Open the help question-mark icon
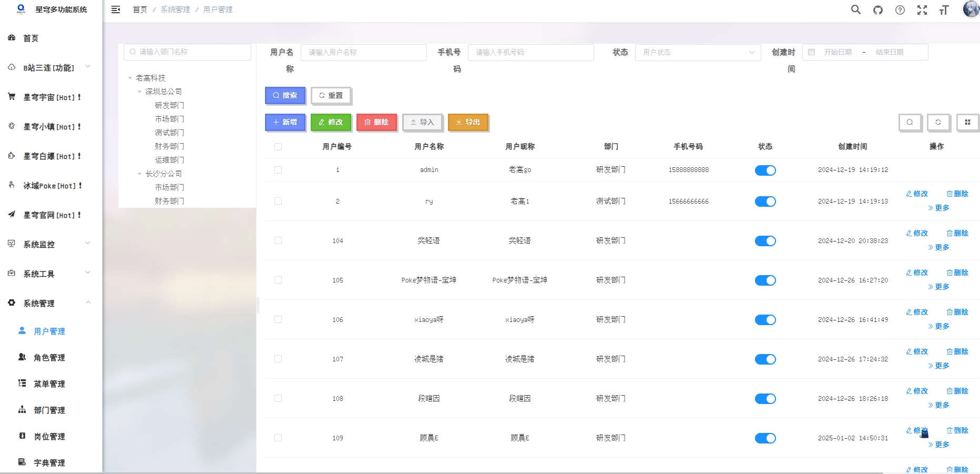Image resolution: width=980 pixels, height=474 pixels. coord(900,10)
